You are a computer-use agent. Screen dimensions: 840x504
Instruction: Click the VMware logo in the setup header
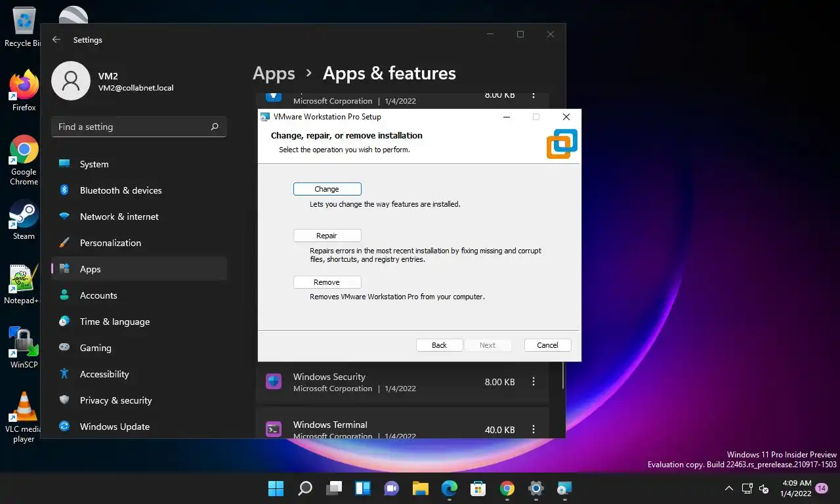pyautogui.click(x=562, y=144)
